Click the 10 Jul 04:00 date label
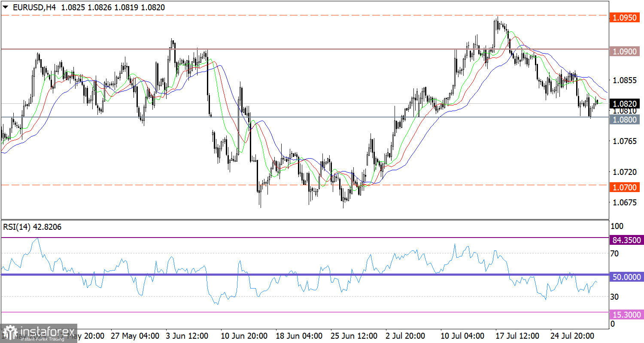 (462, 336)
